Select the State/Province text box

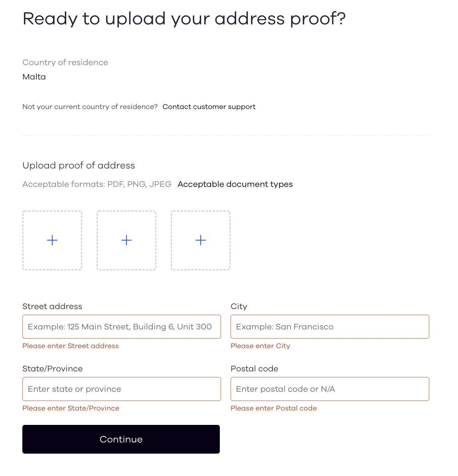click(122, 389)
